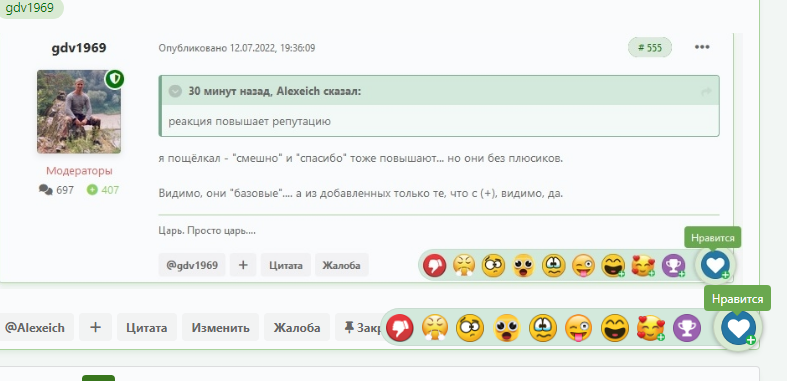
Task: Toggle multiquote plus button next to @Alexeich
Action: (95, 328)
